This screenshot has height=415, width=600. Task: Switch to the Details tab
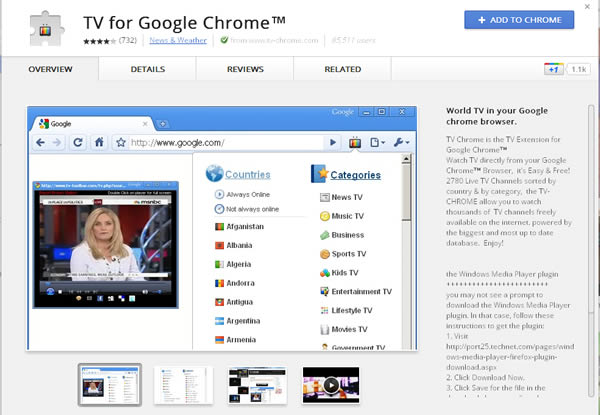148,69
